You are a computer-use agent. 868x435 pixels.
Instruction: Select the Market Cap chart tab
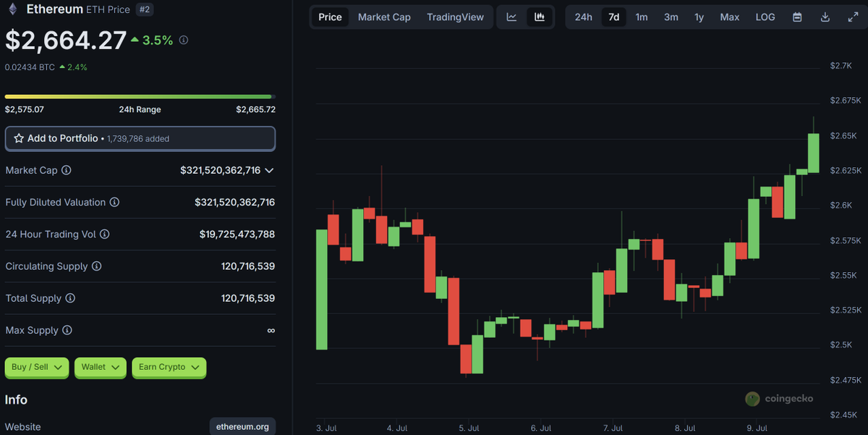tap(384, 17)
